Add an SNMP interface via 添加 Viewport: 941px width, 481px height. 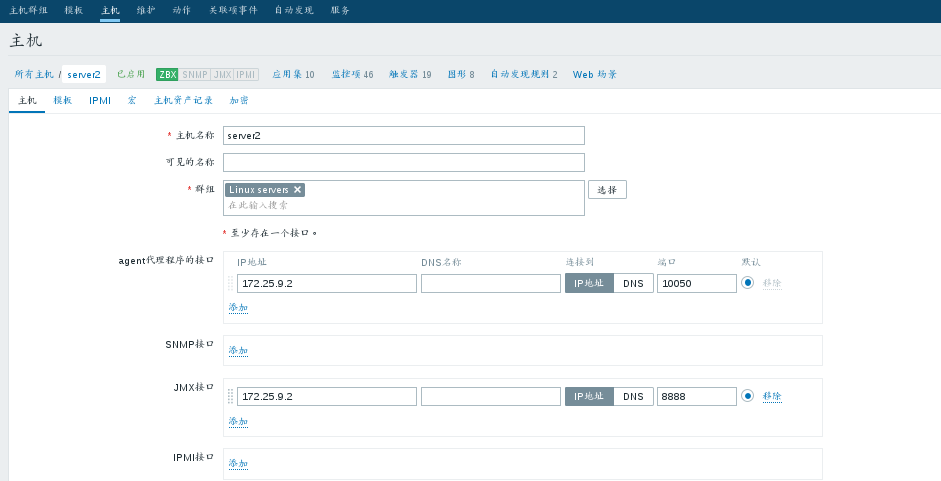coord(238,350)
